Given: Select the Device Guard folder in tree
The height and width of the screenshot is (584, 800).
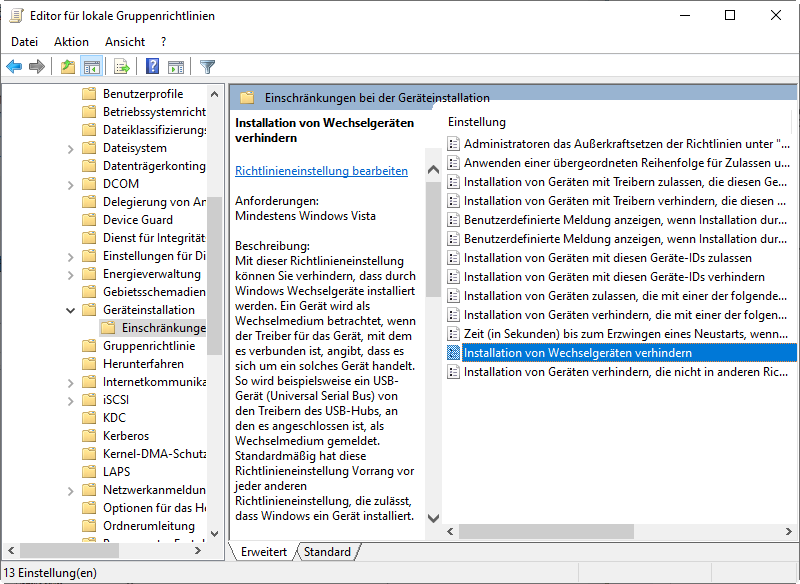Looking at the screenshot, I should click(x=137, y=220).
